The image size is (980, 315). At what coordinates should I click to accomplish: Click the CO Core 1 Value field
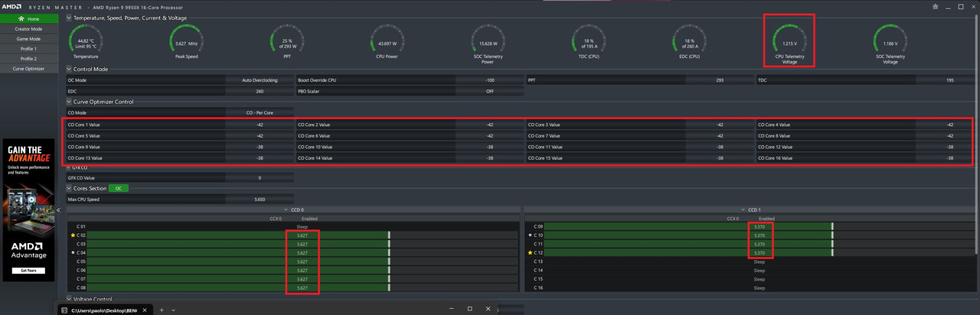[260, 125]
